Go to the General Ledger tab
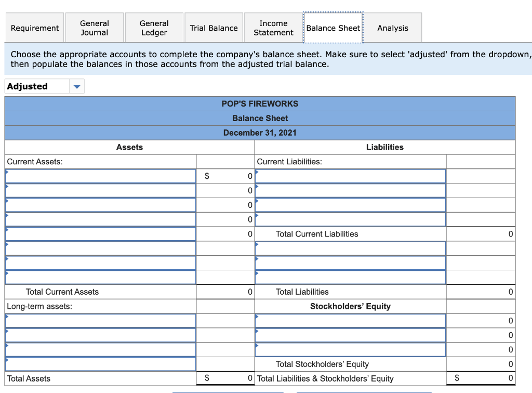This screenshot has height=393, width=532. point(154,28)
